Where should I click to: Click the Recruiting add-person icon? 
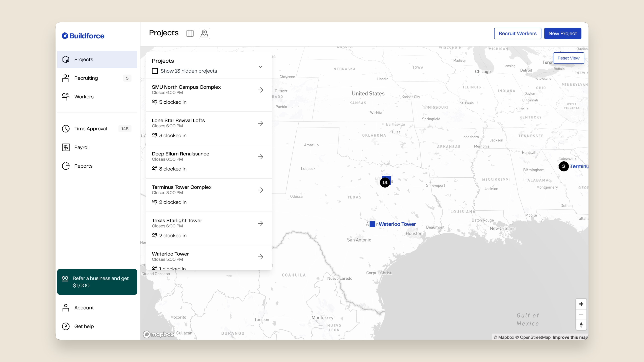point(66,78)
